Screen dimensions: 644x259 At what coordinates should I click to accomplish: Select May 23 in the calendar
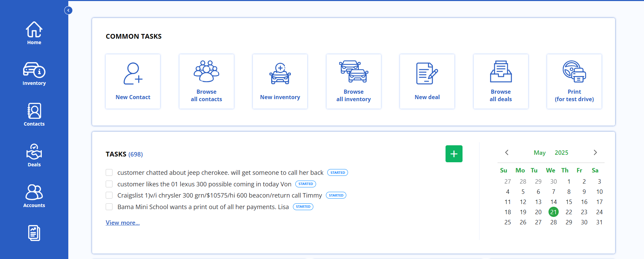pos(584,212)
